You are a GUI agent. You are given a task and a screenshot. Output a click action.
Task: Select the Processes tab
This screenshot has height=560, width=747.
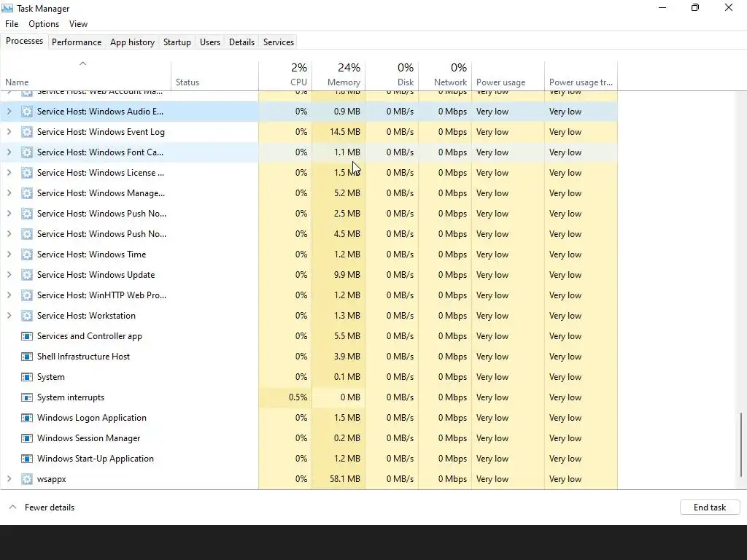click(24, 41)
